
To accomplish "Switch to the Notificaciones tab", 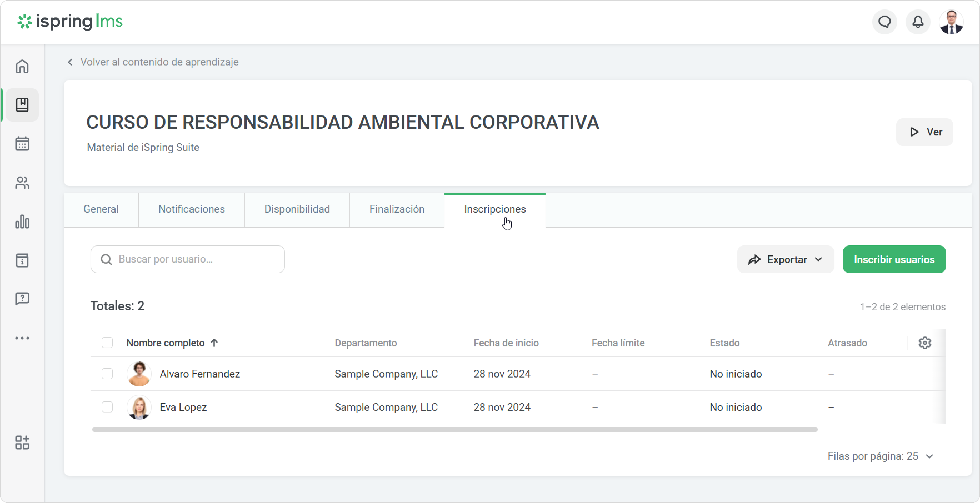I will point(191,209).
